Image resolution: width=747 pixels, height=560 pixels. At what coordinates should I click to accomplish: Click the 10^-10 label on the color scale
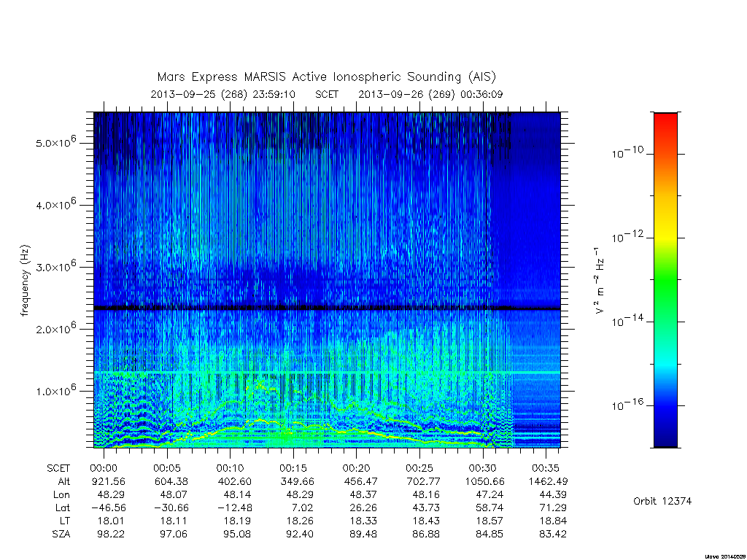click(628, 152)
